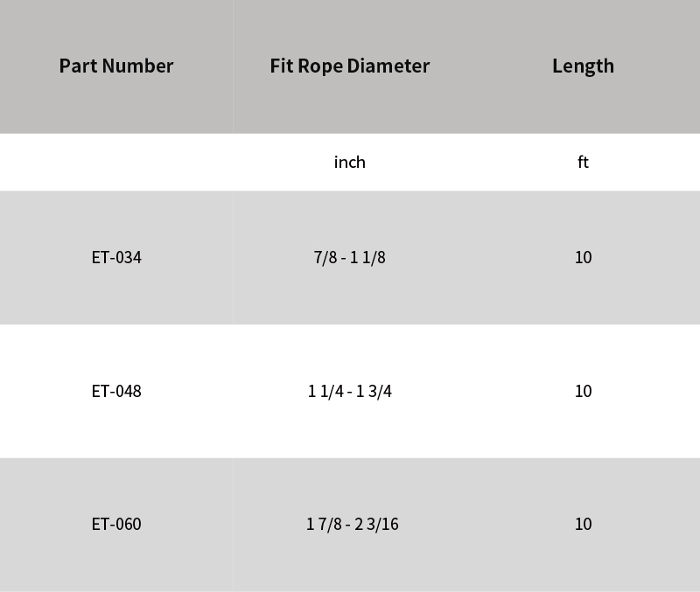
Task: Click the word "Rope" in the header
Action: (x=322, y=66)
